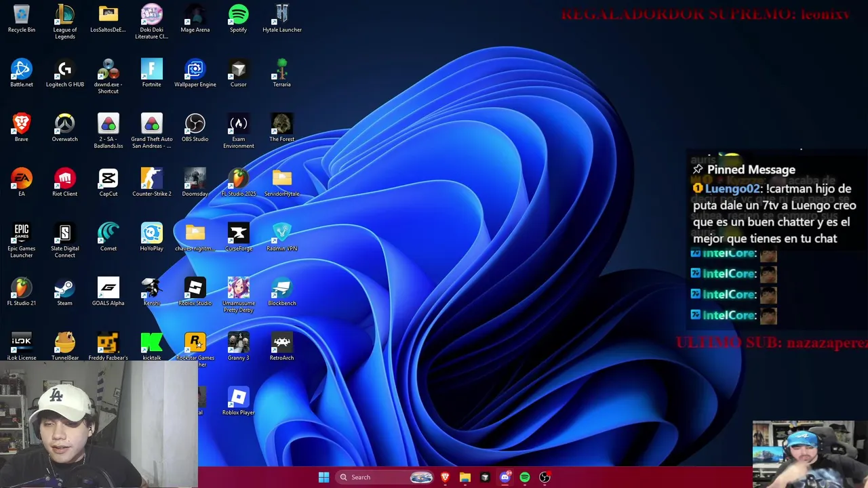Open the EA app desktop icon
Viewport: 868px width, 488px height.
(x=22, y=182)
